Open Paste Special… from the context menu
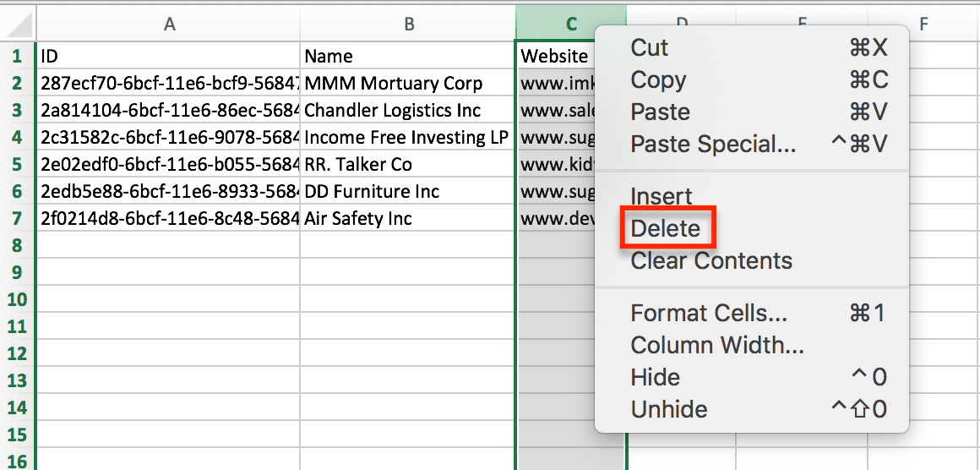This screenshot has width=980, height=470. pos(751,145)
